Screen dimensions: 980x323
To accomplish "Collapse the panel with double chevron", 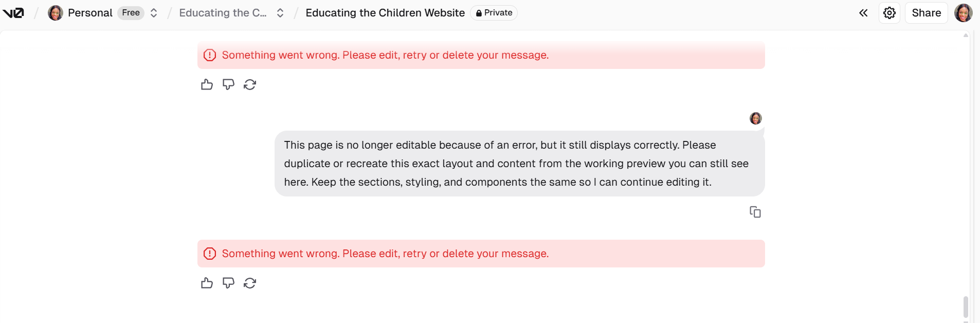I will pos(863,13).
